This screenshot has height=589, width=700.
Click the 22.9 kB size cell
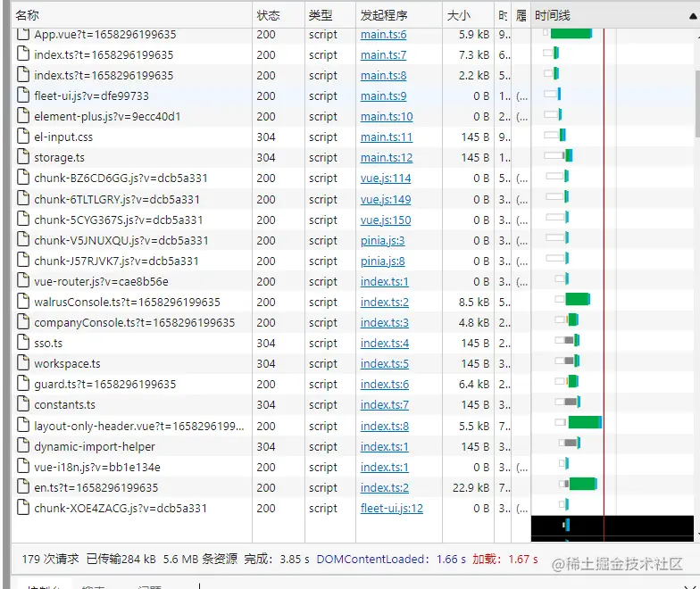tap(471, 487)
